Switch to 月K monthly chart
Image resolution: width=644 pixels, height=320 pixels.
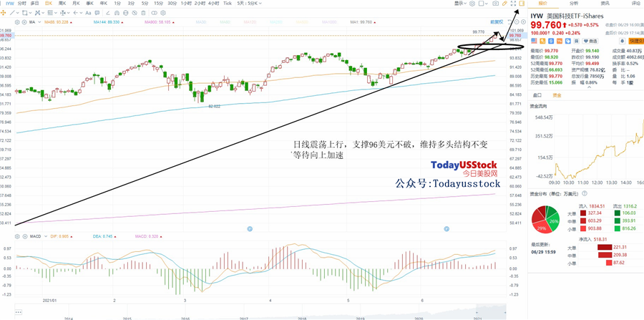76,4
